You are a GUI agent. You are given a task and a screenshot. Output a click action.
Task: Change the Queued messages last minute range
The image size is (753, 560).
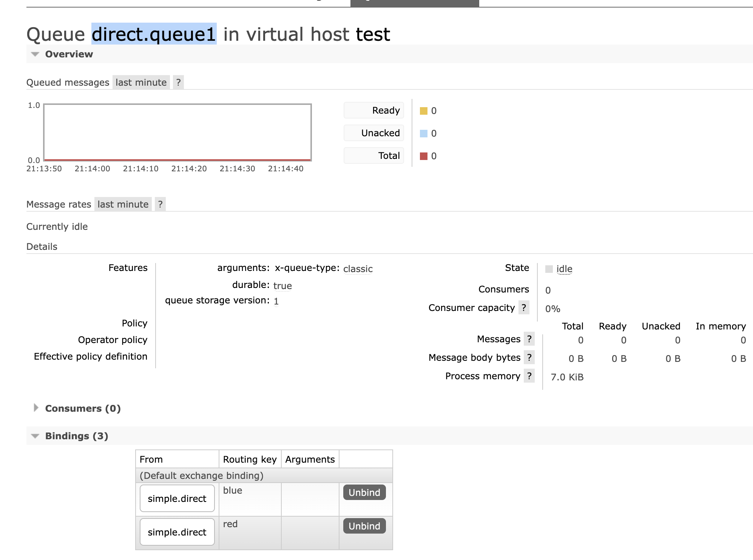pos(141,82)
